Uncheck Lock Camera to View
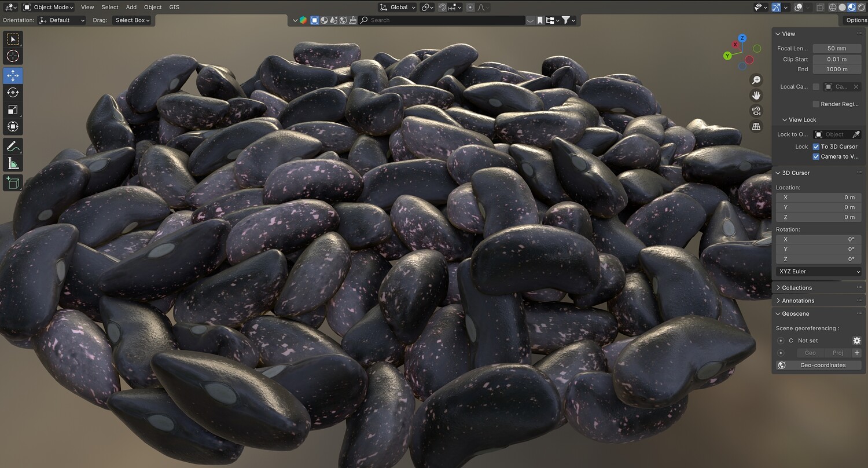868x468 pixels. 816,156
